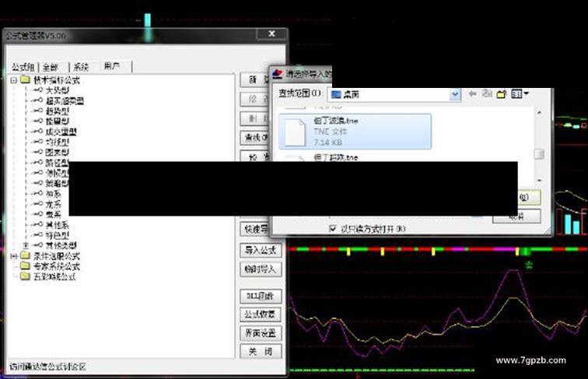Open the view menu icon in file dialog
Viewport: 588px width, 379px height.
[x=520, y=94]
